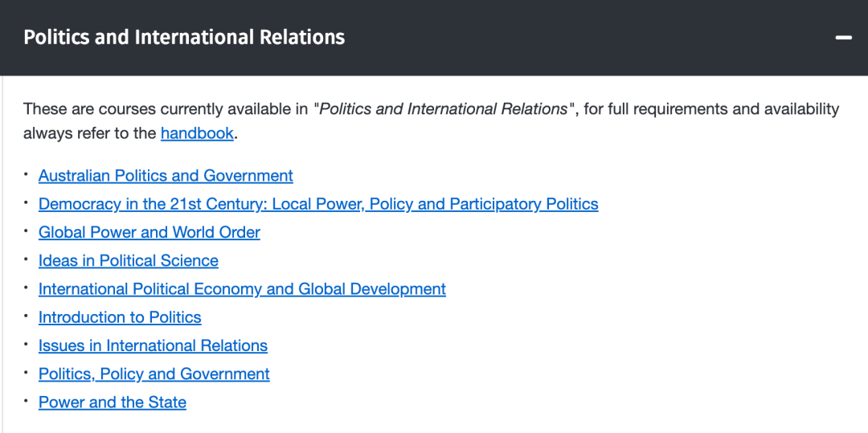This screenshot has height=433, width=868.
Task: Click the bullet beside Australian Politics and Government
Action: pyautogui.click(x=26, y=174)
